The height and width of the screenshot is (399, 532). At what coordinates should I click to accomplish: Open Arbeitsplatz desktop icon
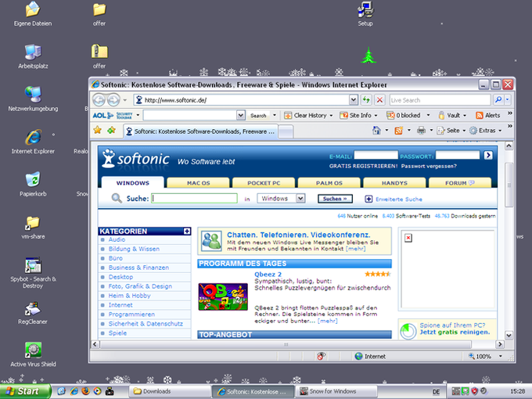click(33, 56)
